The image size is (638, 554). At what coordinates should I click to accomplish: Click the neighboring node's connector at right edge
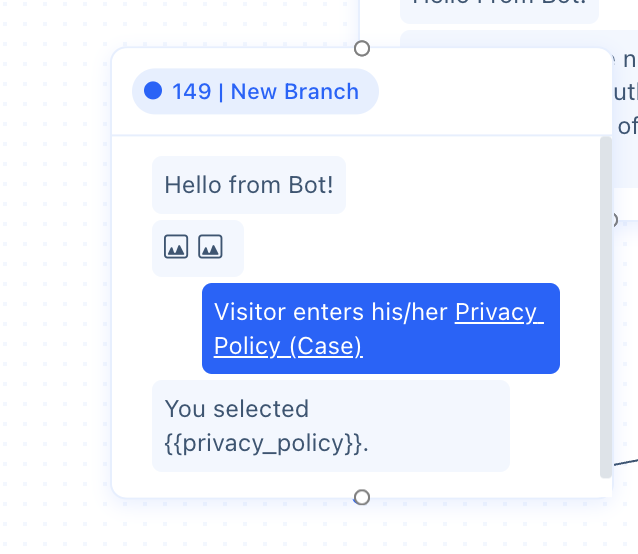point(614,220)
